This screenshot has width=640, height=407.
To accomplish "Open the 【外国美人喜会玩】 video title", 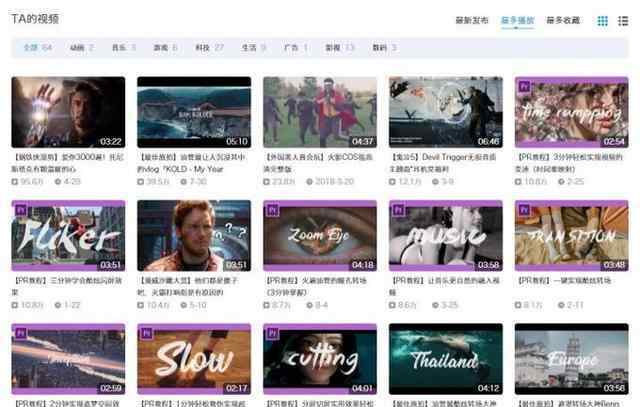I will coord(318,163).
